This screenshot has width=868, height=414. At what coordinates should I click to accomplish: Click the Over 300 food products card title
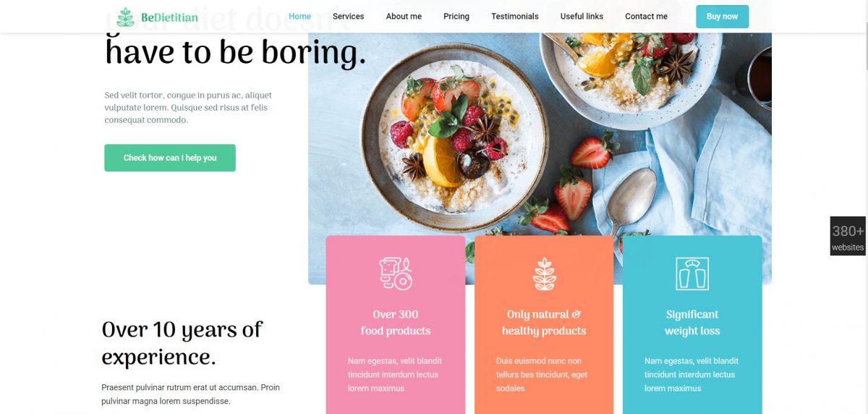click(x=396, y=323)
